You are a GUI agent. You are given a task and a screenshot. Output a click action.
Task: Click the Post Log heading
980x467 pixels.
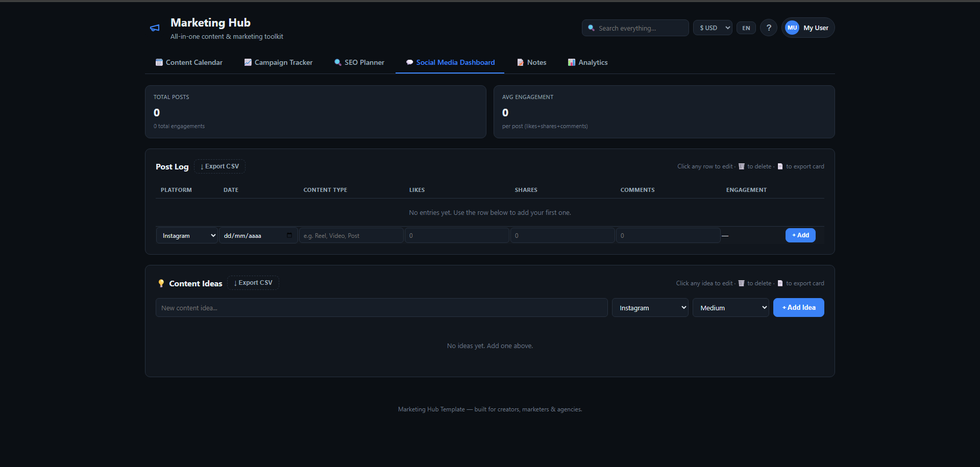pos(172,167)
